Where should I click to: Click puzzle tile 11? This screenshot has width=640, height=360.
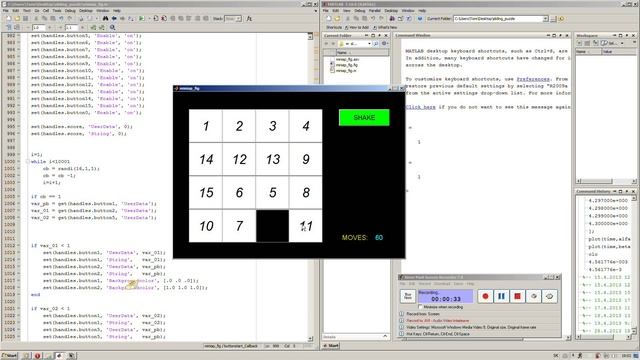coord(306,226)
